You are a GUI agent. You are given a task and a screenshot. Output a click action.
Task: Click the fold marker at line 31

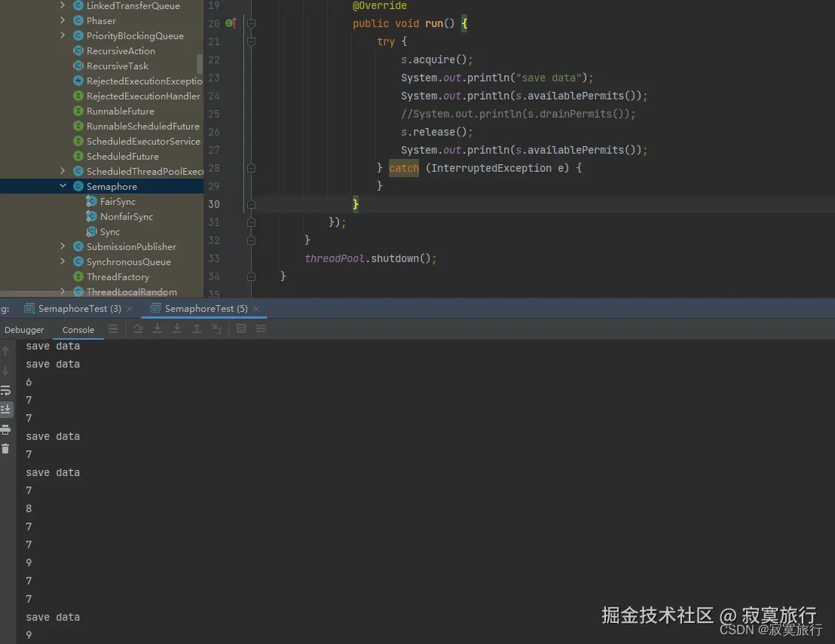pyautogui.click(x=252, y=222)
